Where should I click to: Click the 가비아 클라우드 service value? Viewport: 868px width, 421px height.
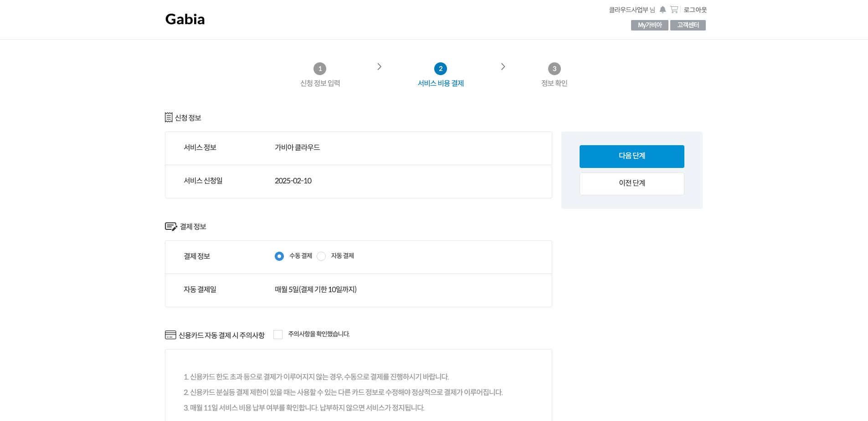pos(297,147)
